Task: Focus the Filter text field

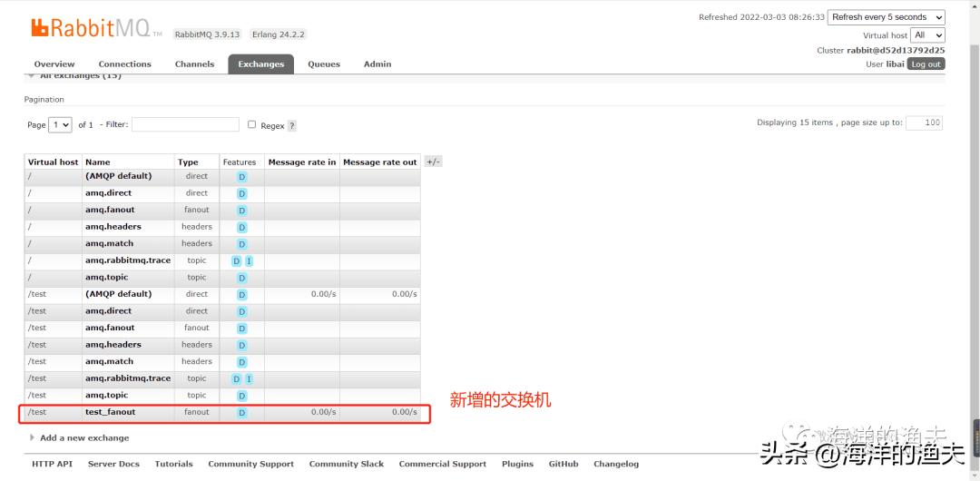Action: [x=186, y=124]
